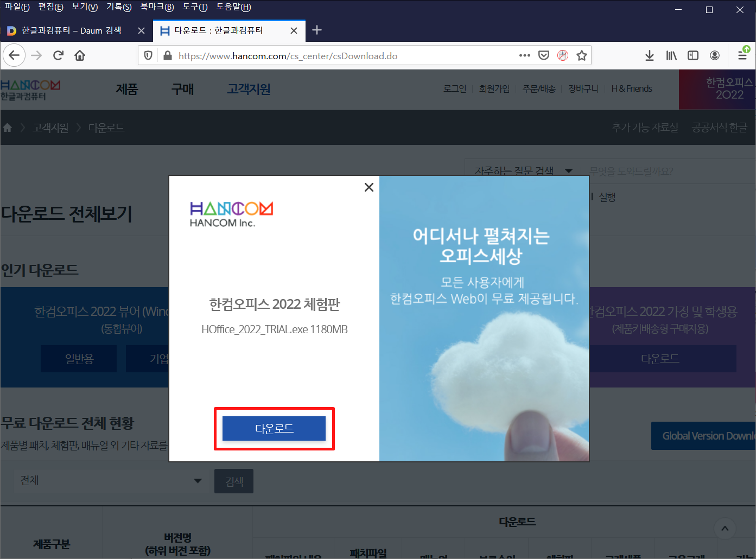
Task: View site security padlock info
Action: [x=168, y=55]
